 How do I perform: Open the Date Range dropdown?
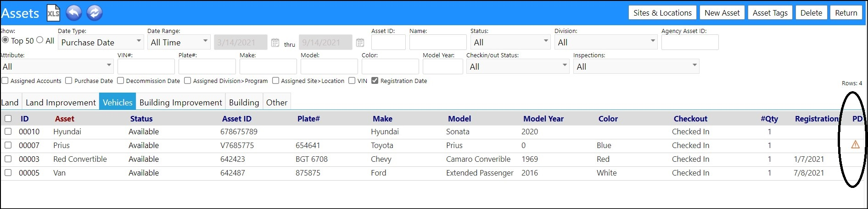179,42
